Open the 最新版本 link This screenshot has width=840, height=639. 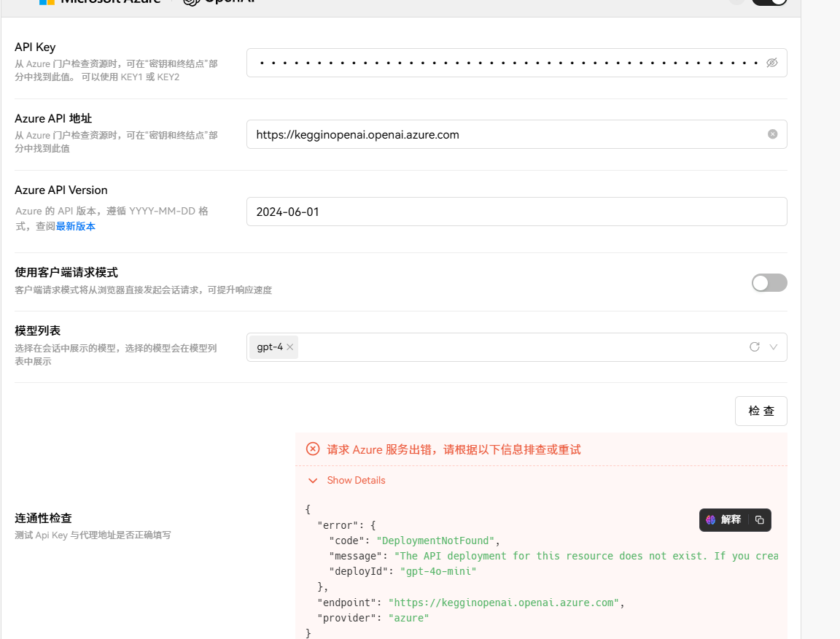click(76, 226)
